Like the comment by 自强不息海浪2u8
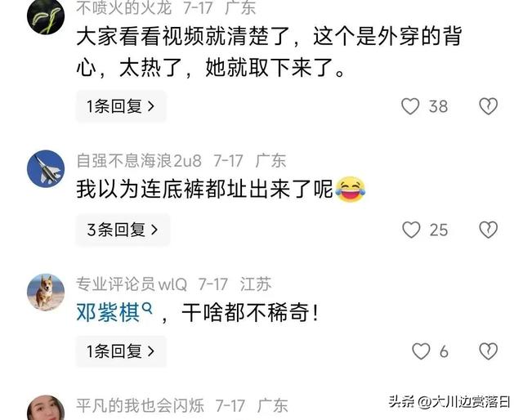 click(x=411, y=230)
